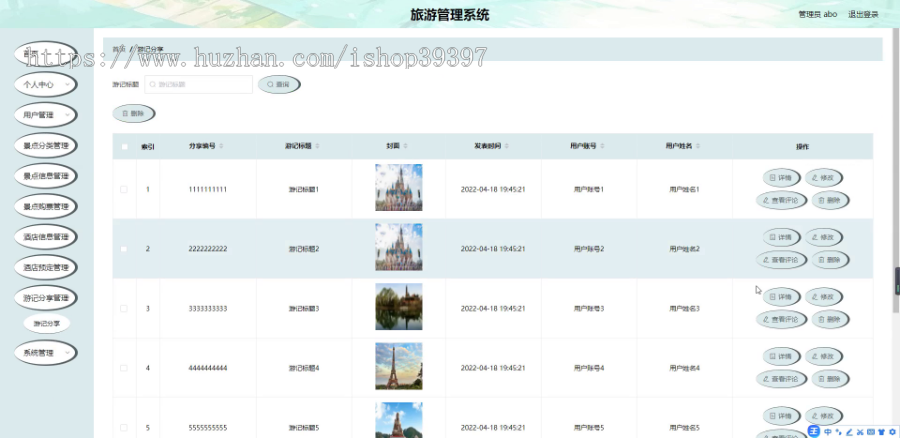Click the scissors screenshot icon in IME bar

point(860,432)
